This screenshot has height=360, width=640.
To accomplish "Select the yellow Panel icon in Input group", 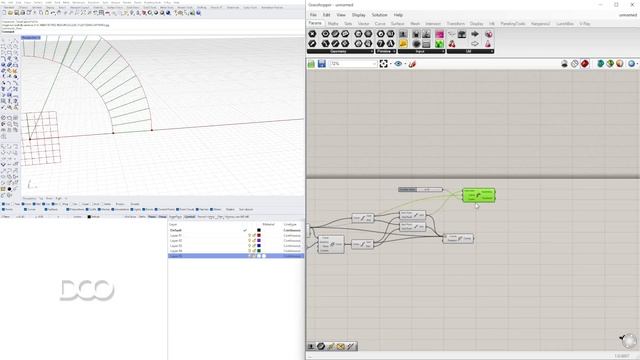I will pyautogui.click(x=403, y=44).
